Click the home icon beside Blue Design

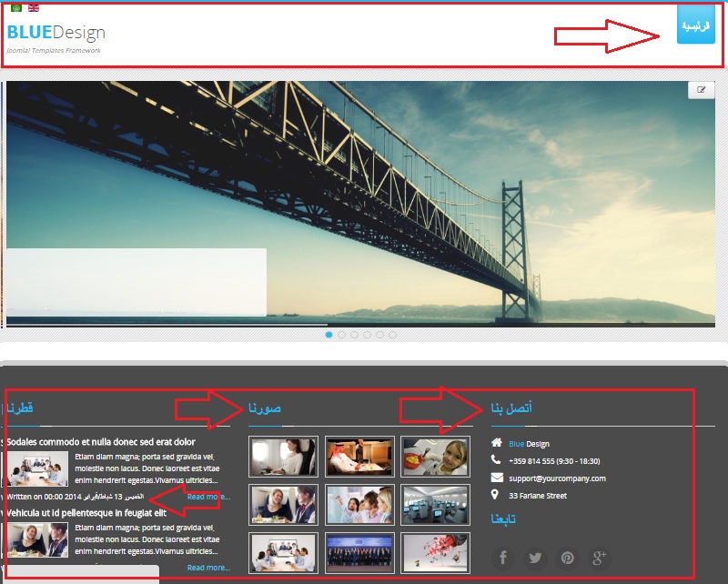tap(496, 443)
